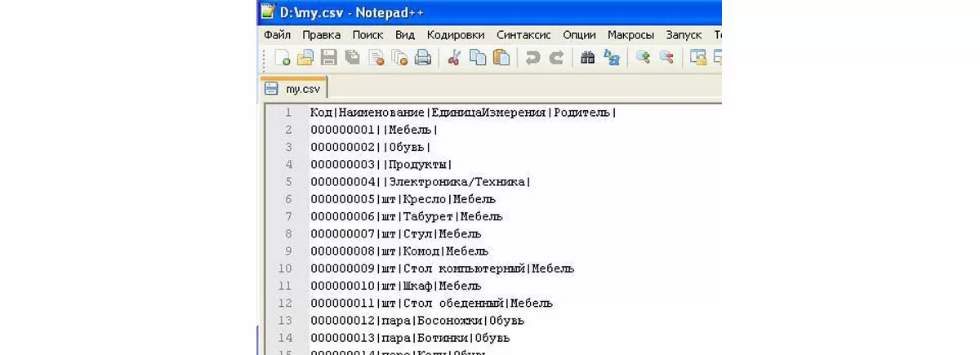Zoom out with the magnifier minus icon

click(x=666, y=58)
